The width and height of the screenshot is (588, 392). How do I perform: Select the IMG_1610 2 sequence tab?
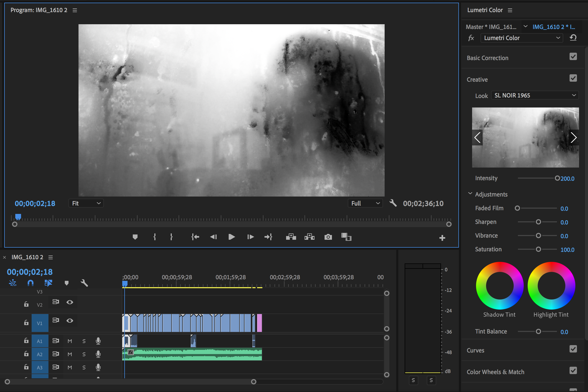27,257
